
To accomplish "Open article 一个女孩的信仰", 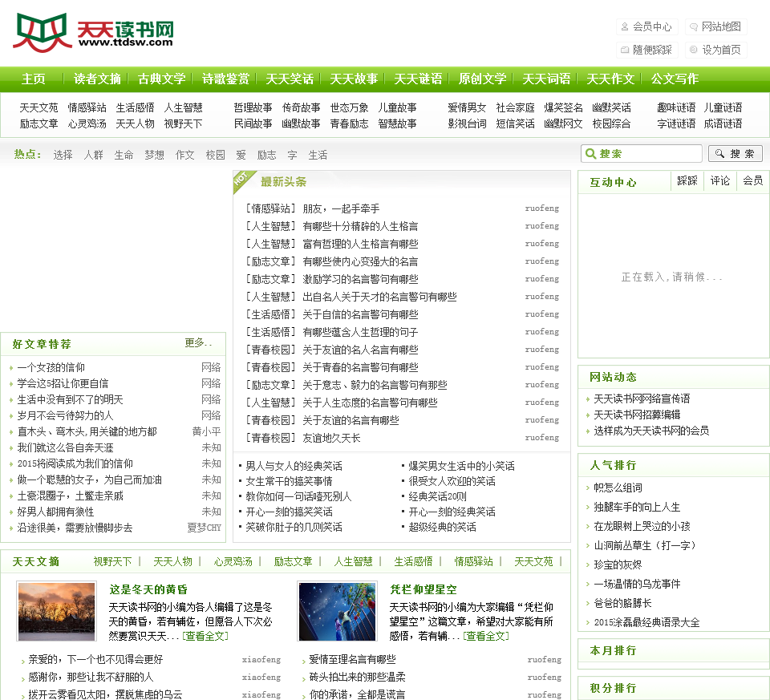I will [x=51, y=368].
